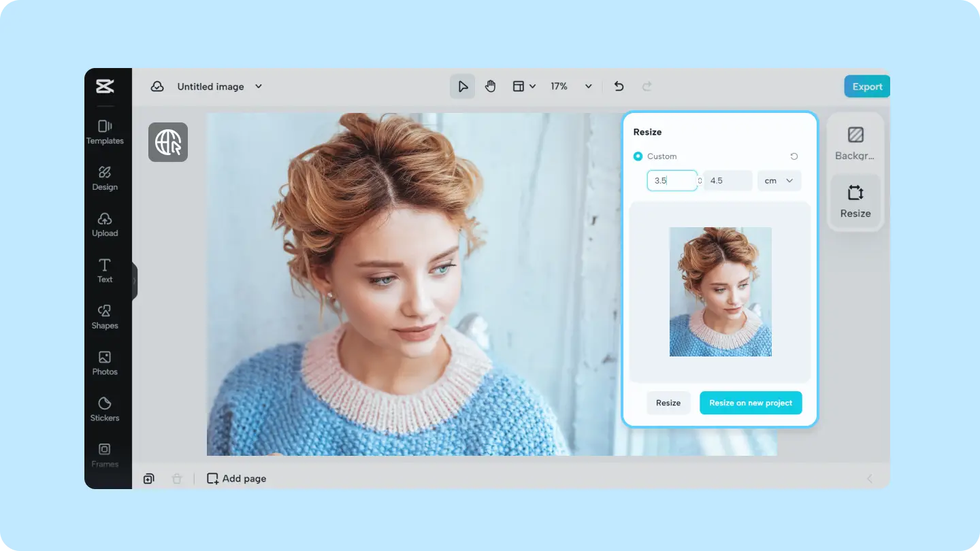Delete the current page
This screenshot has height=551, width=980.
pyautogui.click(x=177, y=479)
